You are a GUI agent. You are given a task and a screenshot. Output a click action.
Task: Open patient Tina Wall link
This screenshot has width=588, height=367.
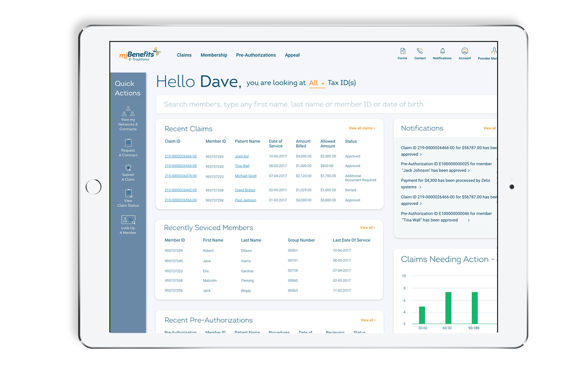(242, 166)
